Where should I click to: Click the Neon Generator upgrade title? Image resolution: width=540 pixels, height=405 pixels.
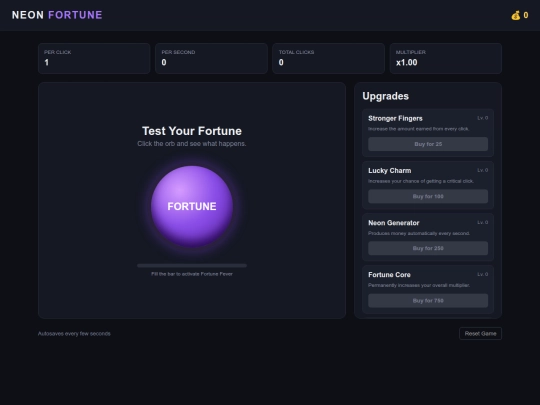pos(394,223)
